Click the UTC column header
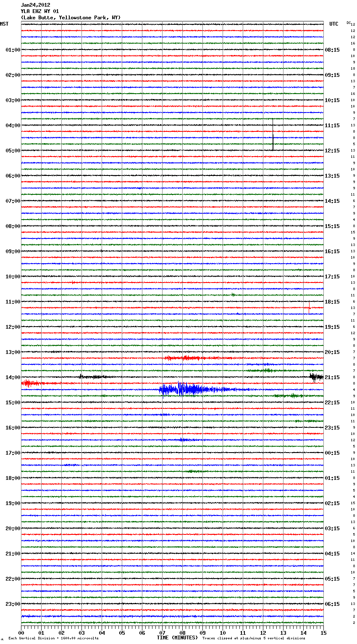 coord(334,24)
